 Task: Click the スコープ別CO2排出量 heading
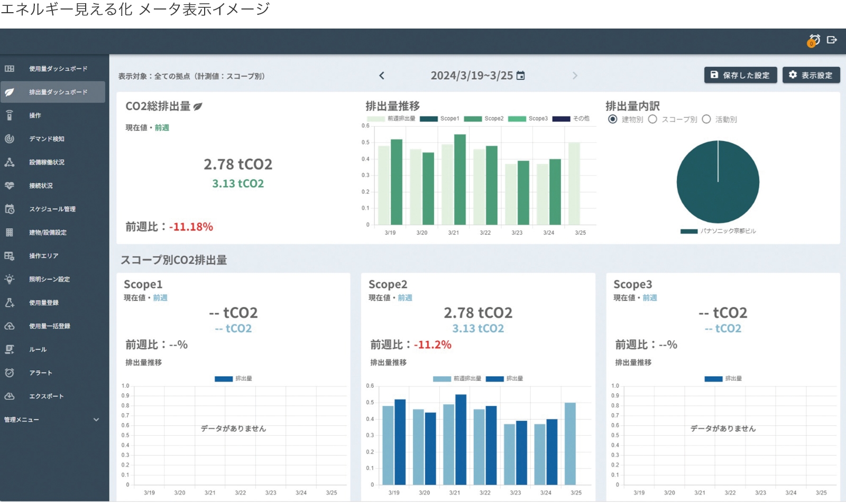coord(174,260)
